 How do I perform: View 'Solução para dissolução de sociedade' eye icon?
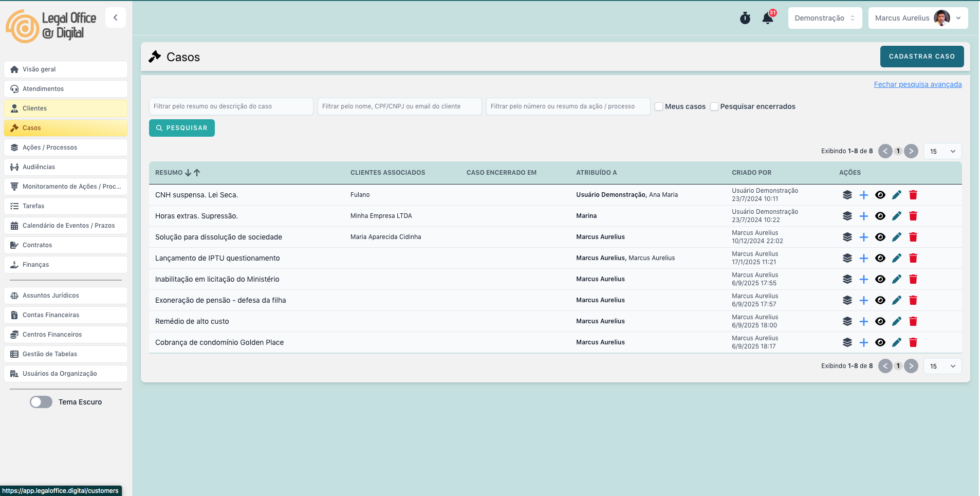[x=880, y=237]
